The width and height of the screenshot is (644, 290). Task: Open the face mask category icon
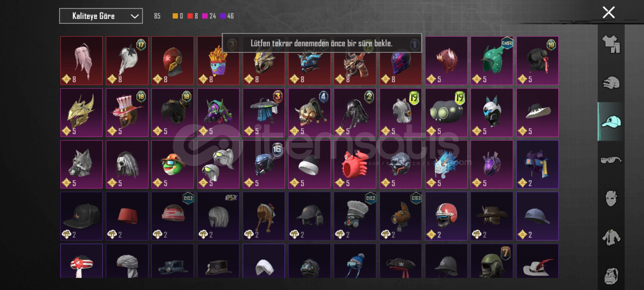click(611, 199)
